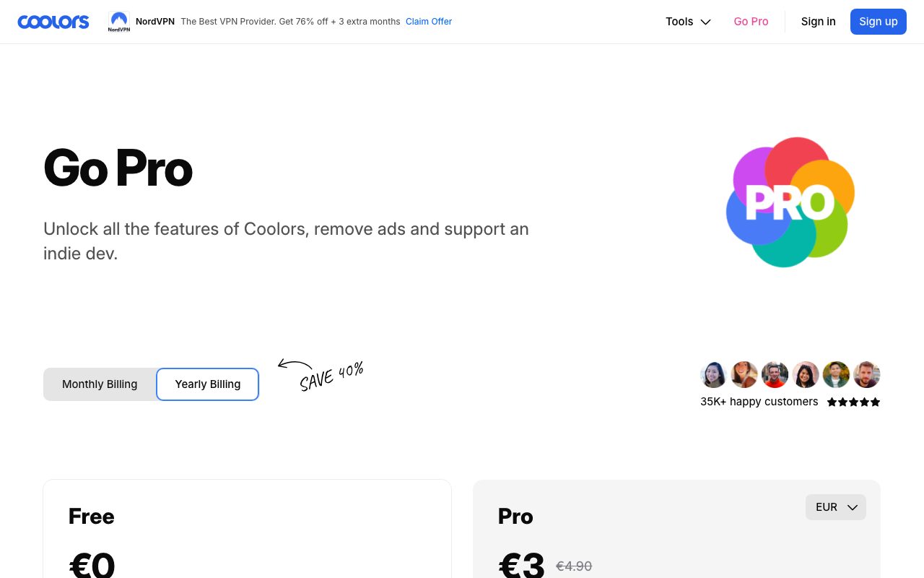Viewport: 924px width, 578px height.
Task: Click the colorful PRO badge graphic
Action: (790, 202)
